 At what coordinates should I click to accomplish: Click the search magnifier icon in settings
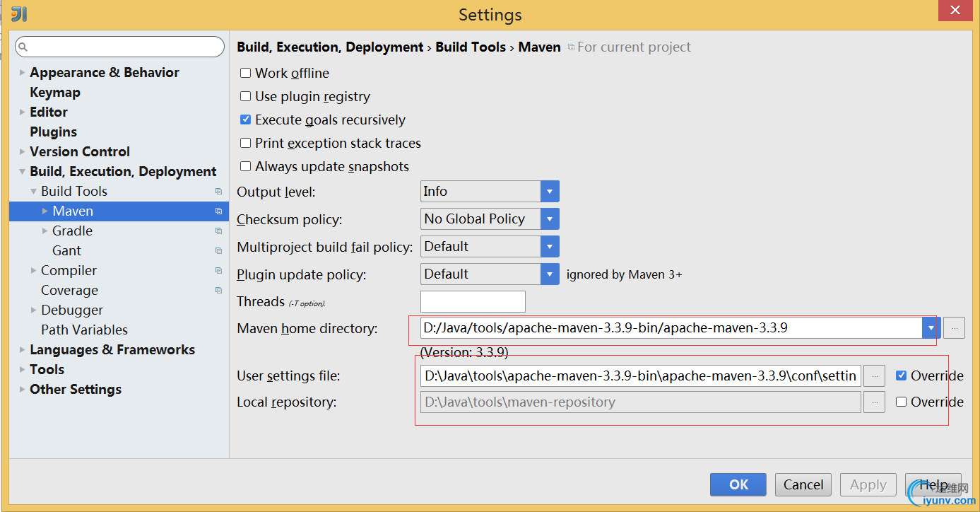tap(23, 47)
